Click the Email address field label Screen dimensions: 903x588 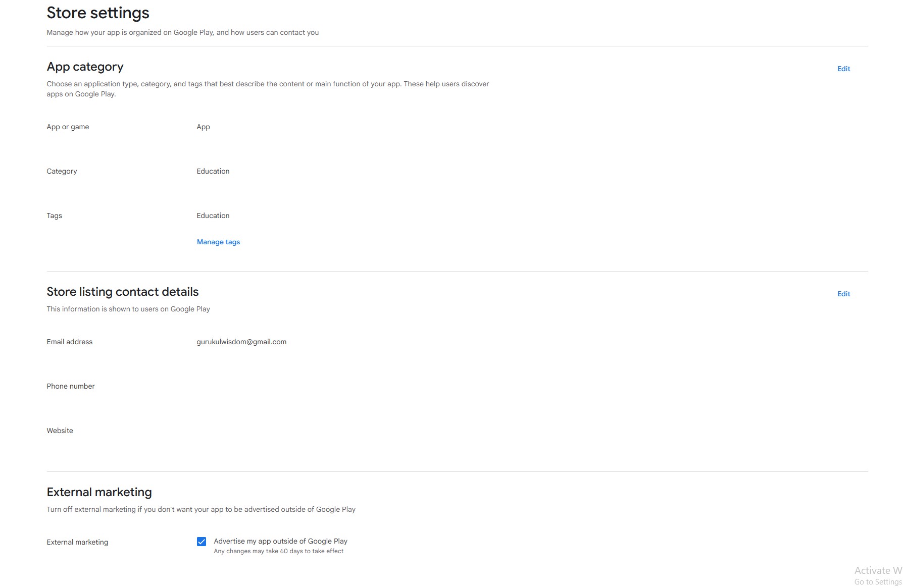69,342
